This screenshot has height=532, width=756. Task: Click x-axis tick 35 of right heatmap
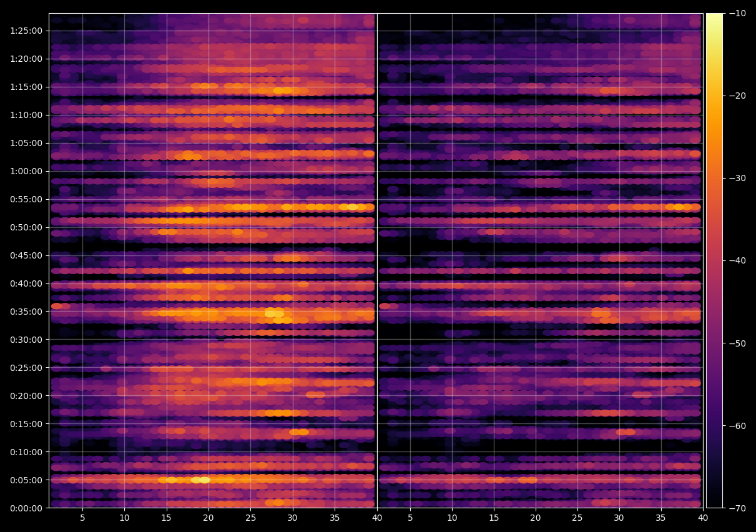[661, 518]
